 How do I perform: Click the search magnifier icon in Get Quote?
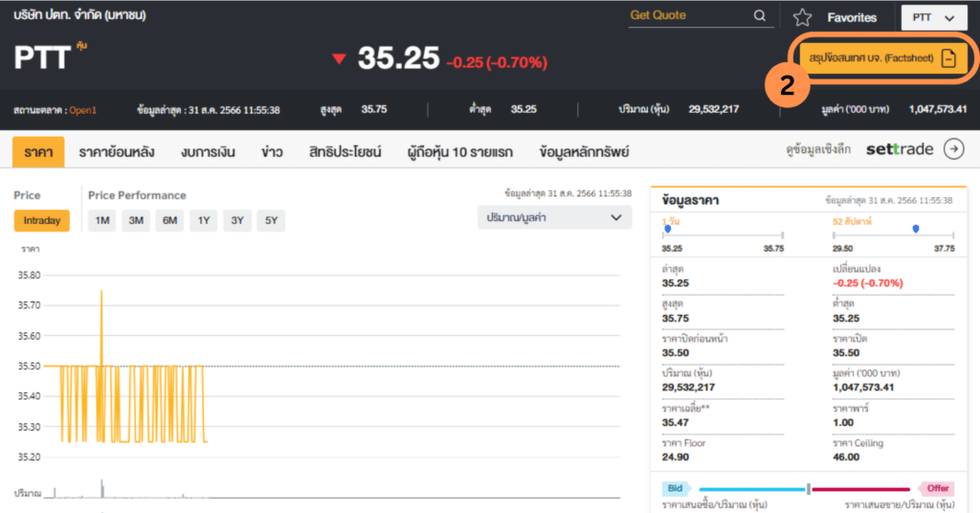pos(759,15)
